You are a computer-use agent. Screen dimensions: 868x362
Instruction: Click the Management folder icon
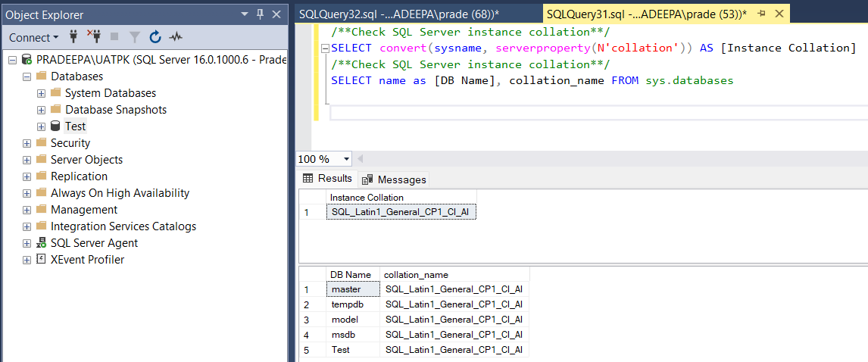[41, 209]
